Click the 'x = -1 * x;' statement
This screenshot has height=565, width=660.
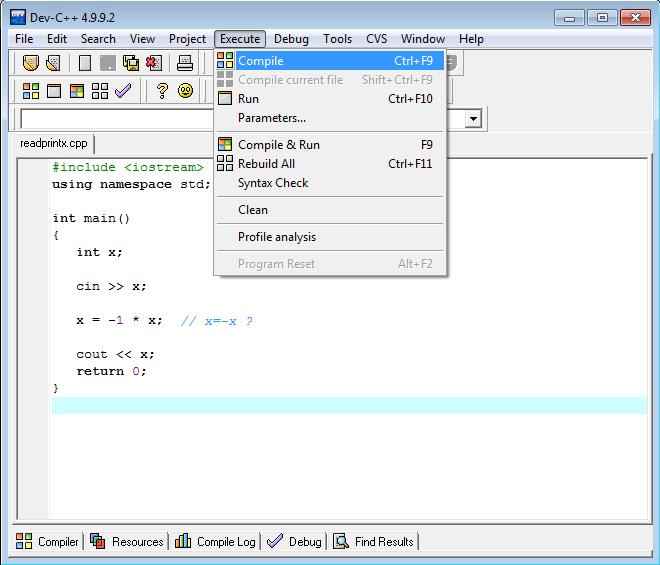[119, 320]
